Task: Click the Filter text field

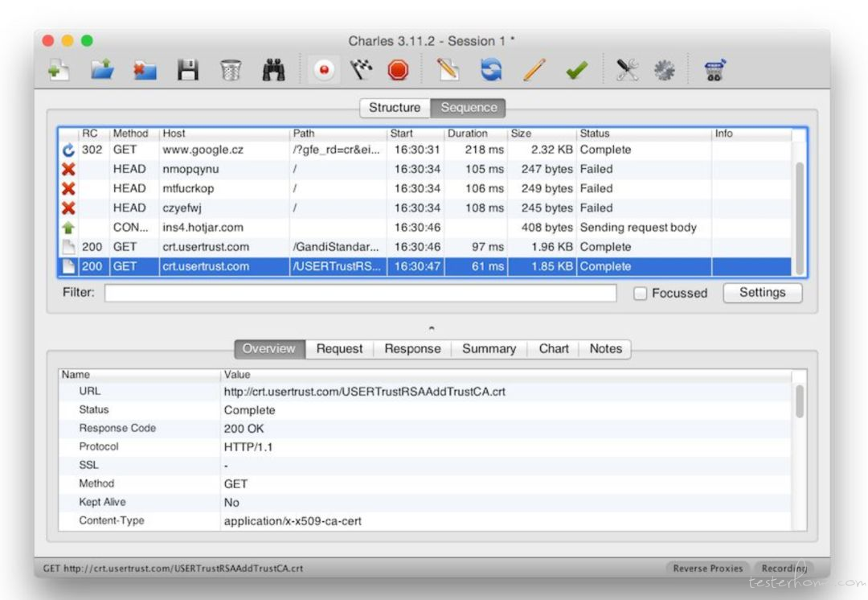Action: [x=360, y=293]
